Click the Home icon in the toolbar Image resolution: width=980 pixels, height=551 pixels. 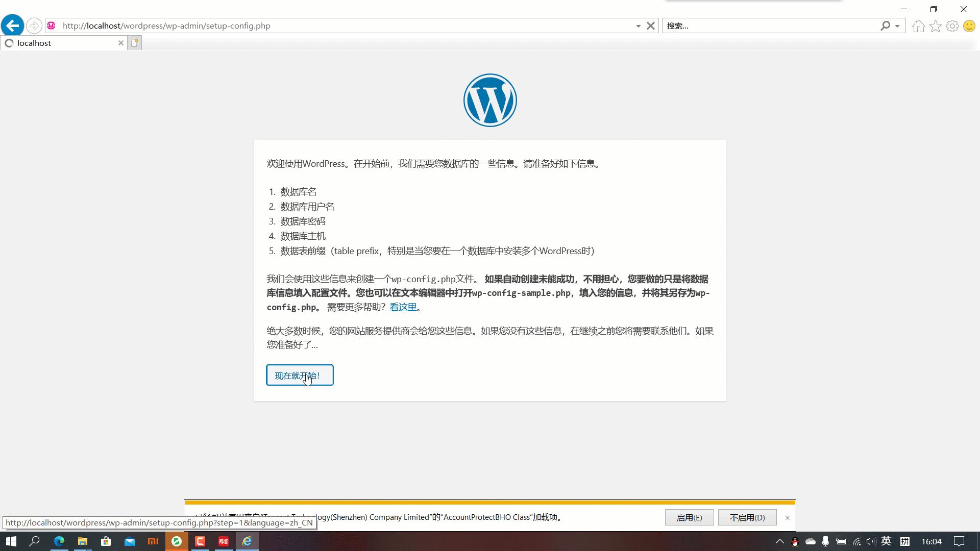(919, 26)
